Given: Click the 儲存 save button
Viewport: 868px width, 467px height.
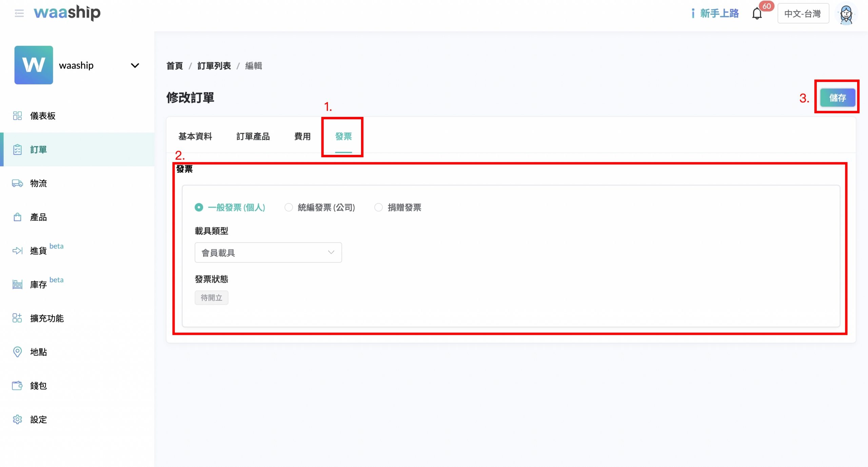Looking at the screenshot, I should pos(837,98).
